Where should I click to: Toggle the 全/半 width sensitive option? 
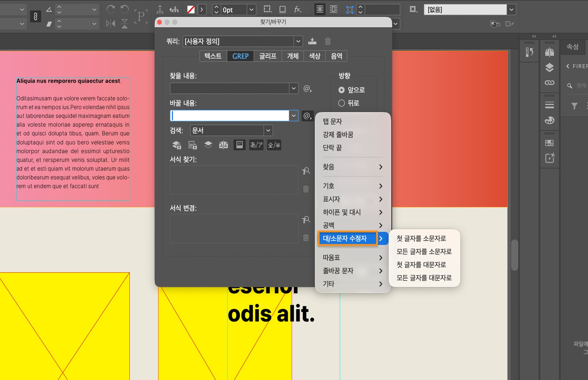[274, 145]
